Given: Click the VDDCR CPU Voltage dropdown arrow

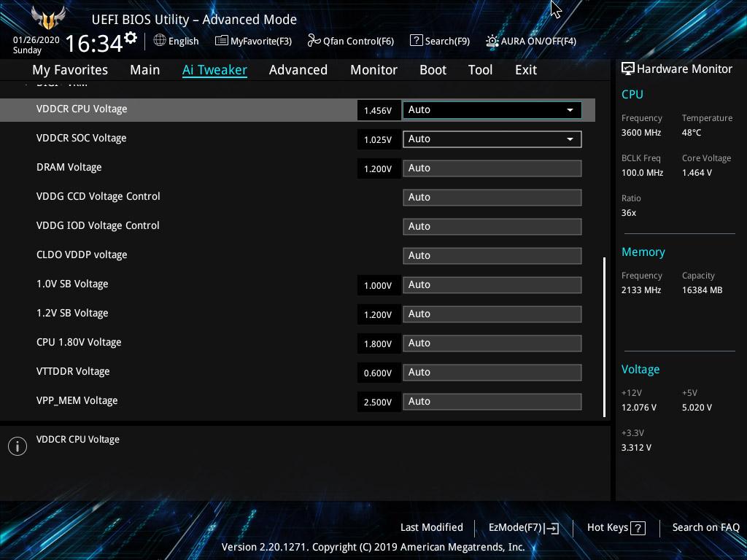Looking at the screenshot, I should [570, 110].
